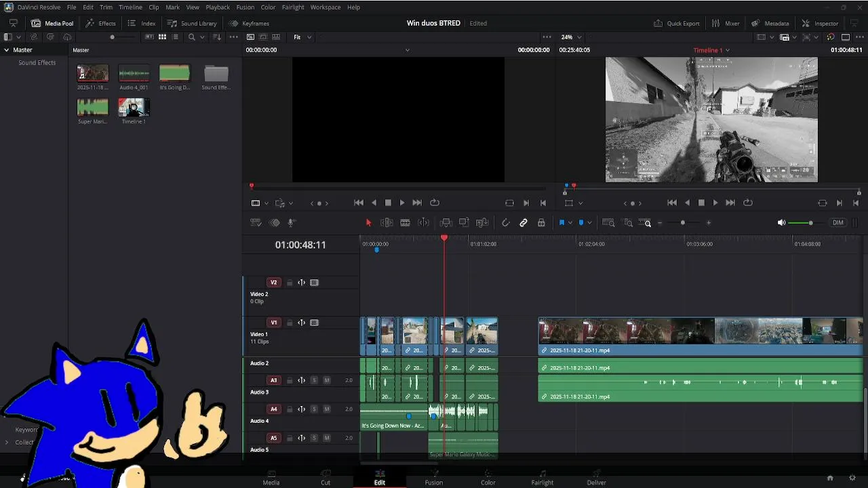This screenshot has height=488, width=868.
Task: Open the Sound Library panel
Action: point(192,23)
